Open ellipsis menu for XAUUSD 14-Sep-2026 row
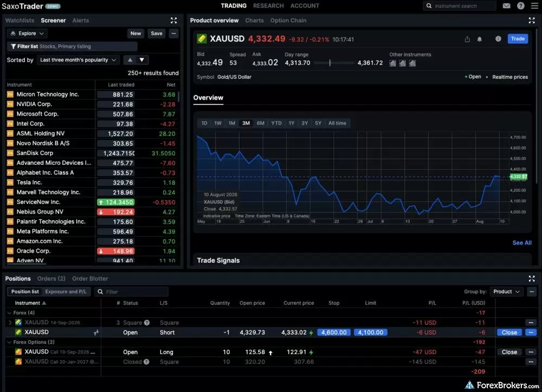Screen dimensions: 542x392 click(531, 323)
